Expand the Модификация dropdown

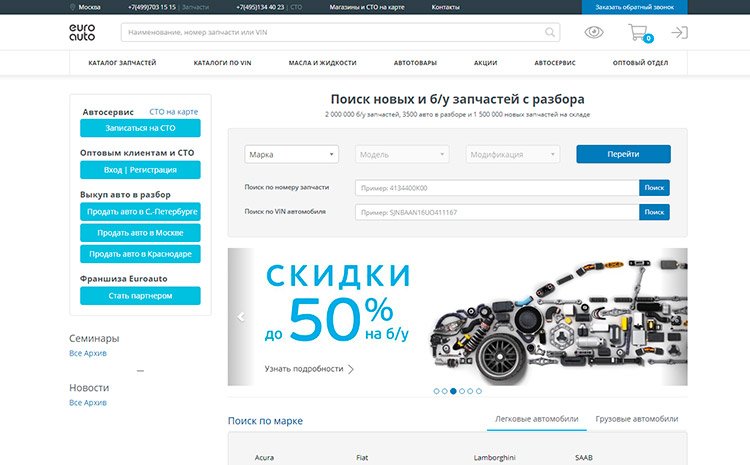coord(512,154)
